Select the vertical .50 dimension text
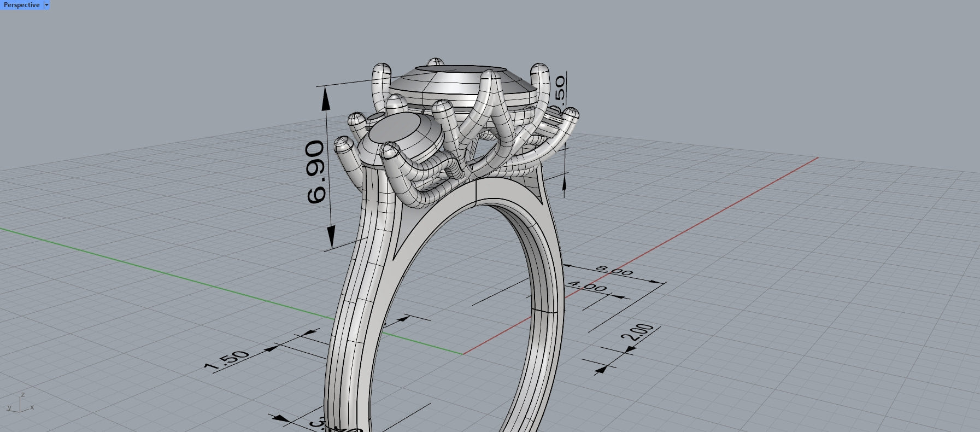The image size is (980, 432). click(x=560, y=87)
